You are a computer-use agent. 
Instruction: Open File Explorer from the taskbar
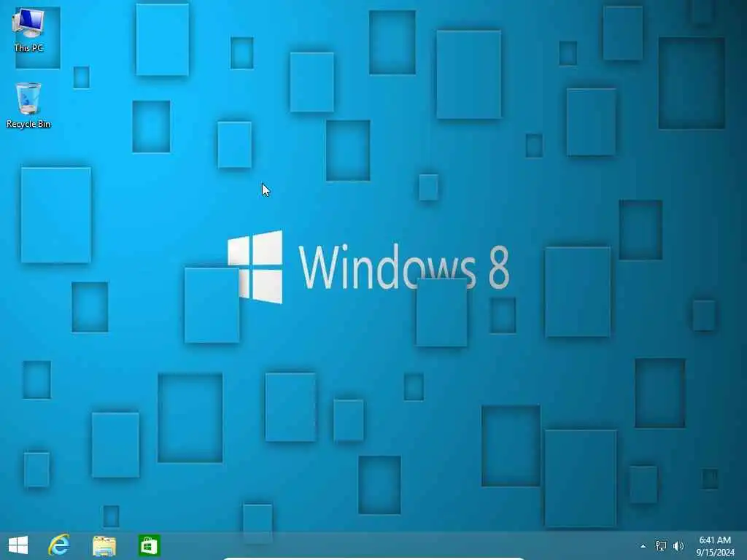coord(104,545)
